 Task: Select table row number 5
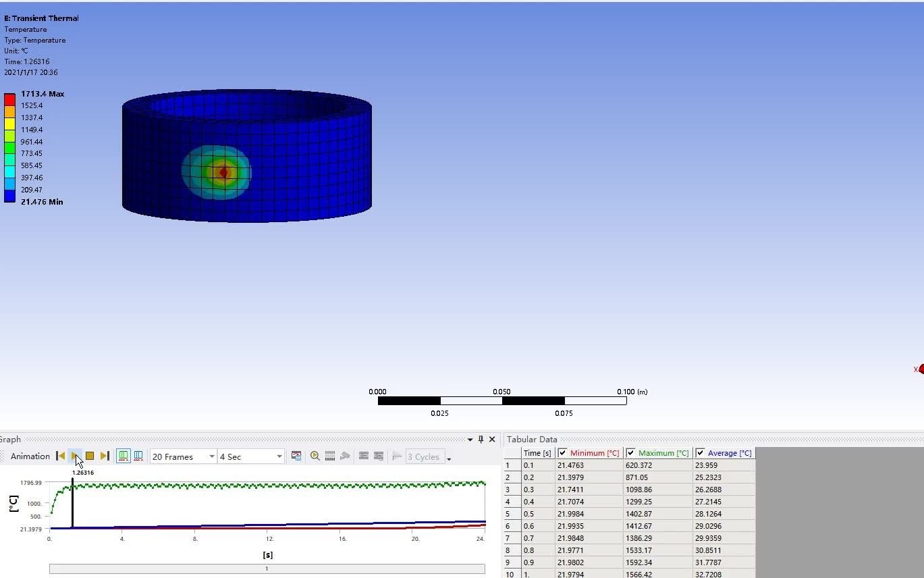tap(512, 514)
